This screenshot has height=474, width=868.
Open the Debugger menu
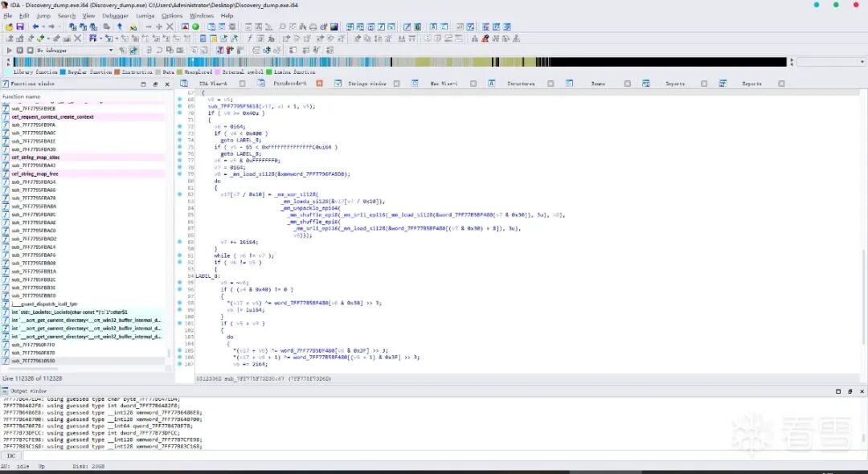pyautogui.click(x=115, y=15)
